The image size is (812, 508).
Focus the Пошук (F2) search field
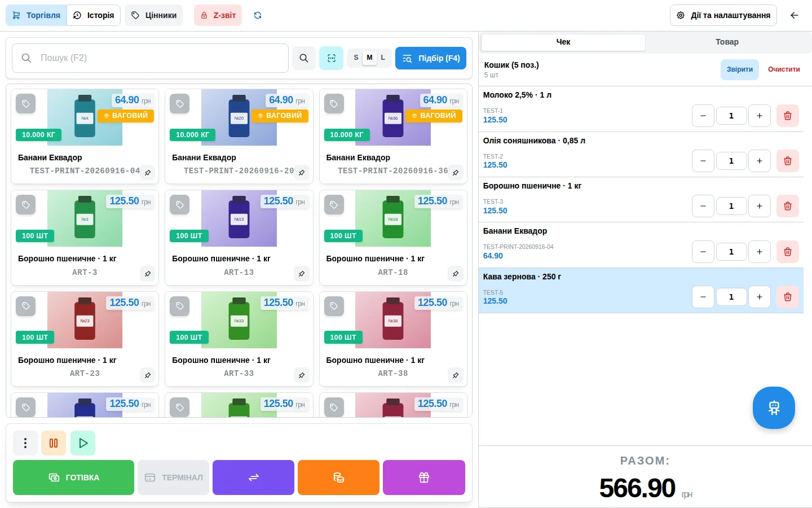coord(150,58)
